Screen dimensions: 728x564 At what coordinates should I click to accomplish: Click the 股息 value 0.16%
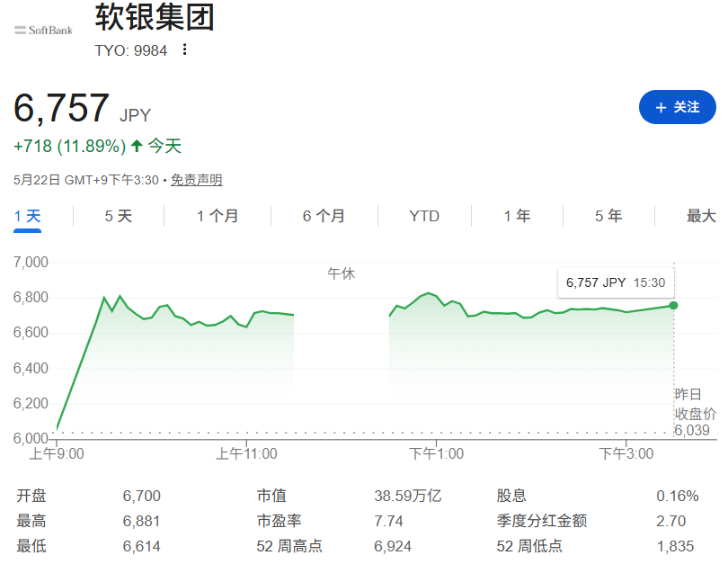pos(678,496)
